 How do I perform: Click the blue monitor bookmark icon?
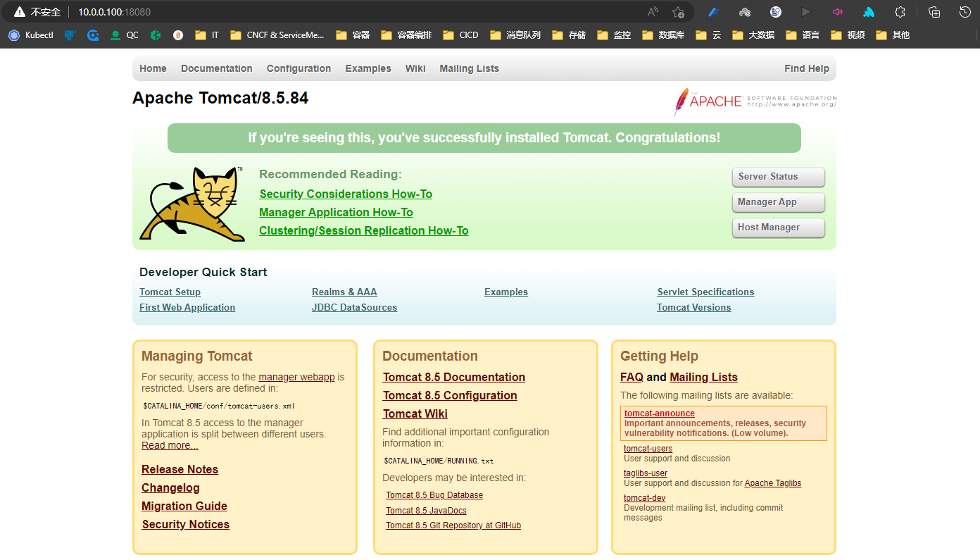(x=70, y=35)
